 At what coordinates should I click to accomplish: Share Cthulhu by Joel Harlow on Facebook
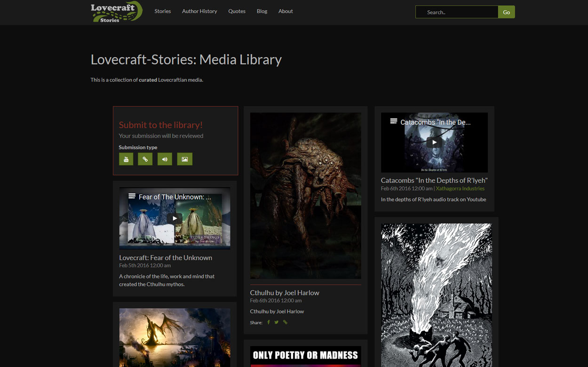(269, 322)
